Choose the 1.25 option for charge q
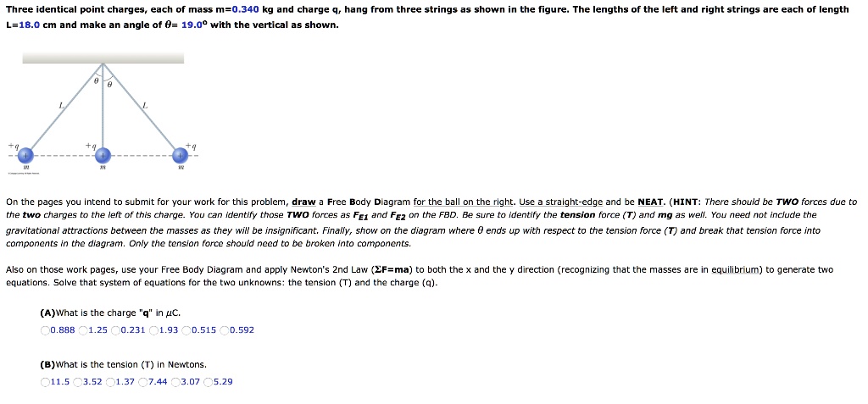This screenshot has height=404, width=868. pyautogui.click(x=82, y=330)
